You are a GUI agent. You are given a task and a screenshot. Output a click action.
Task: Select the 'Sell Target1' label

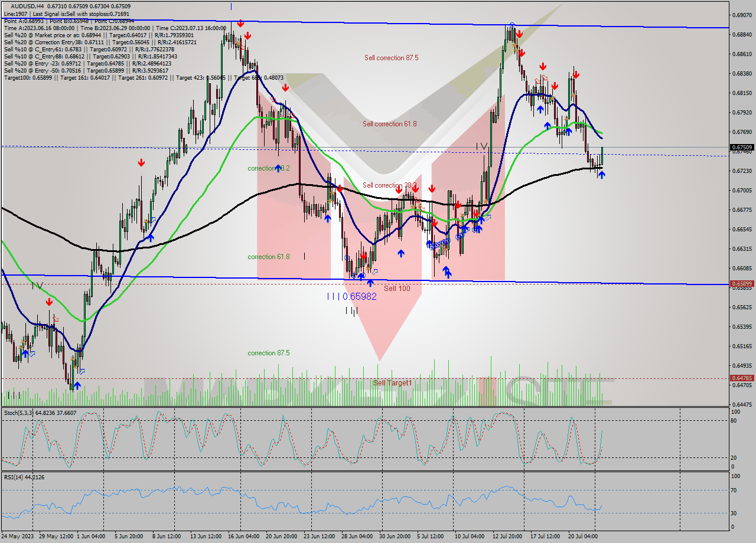click(393, 383)
